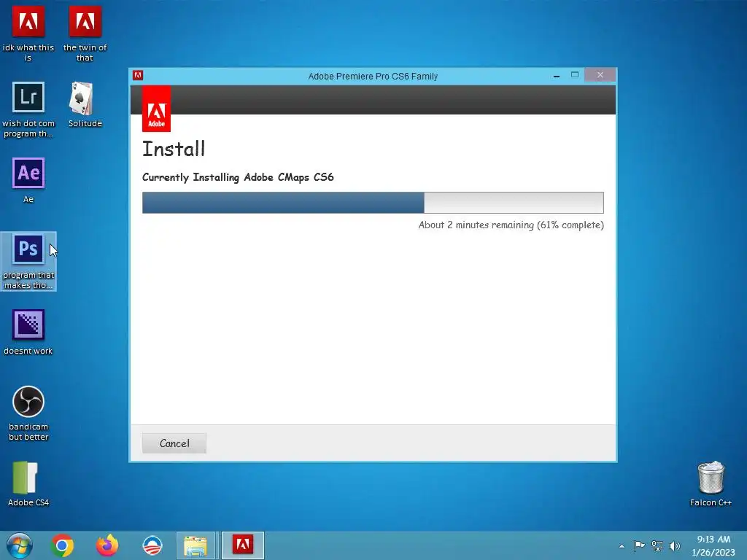
Task: Open File Explorer from the taskbar
Action: pyautogui.click(x=196, y=545)
